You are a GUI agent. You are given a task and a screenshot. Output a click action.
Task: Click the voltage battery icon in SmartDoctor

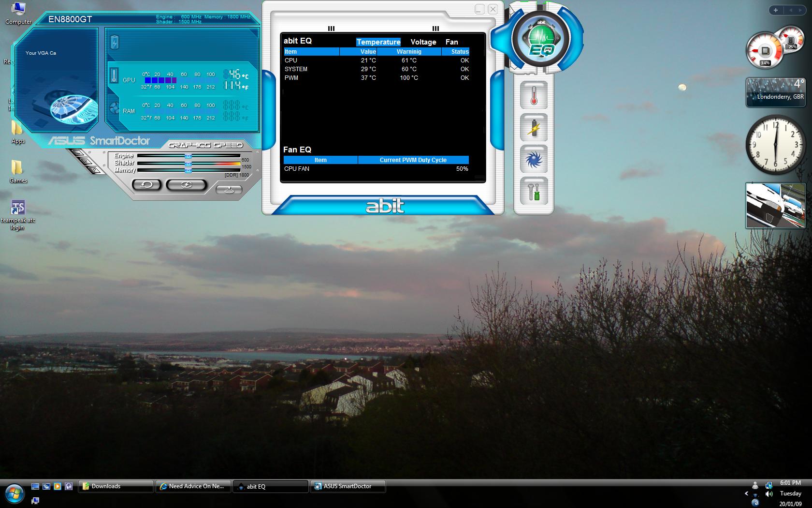point(115,42)
